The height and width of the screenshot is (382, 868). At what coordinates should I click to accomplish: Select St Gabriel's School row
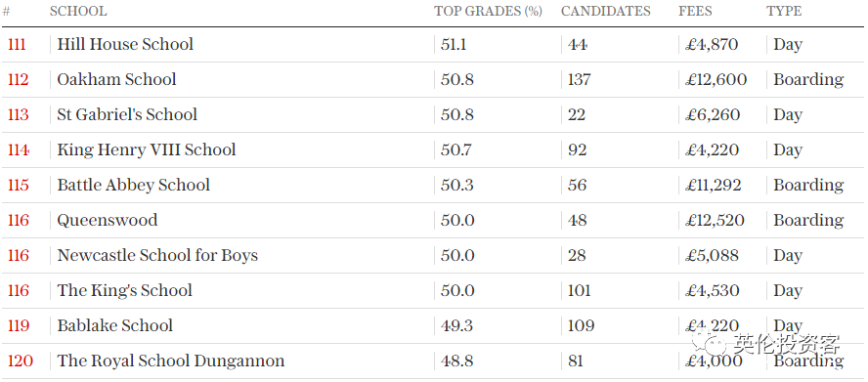(433, 114)
